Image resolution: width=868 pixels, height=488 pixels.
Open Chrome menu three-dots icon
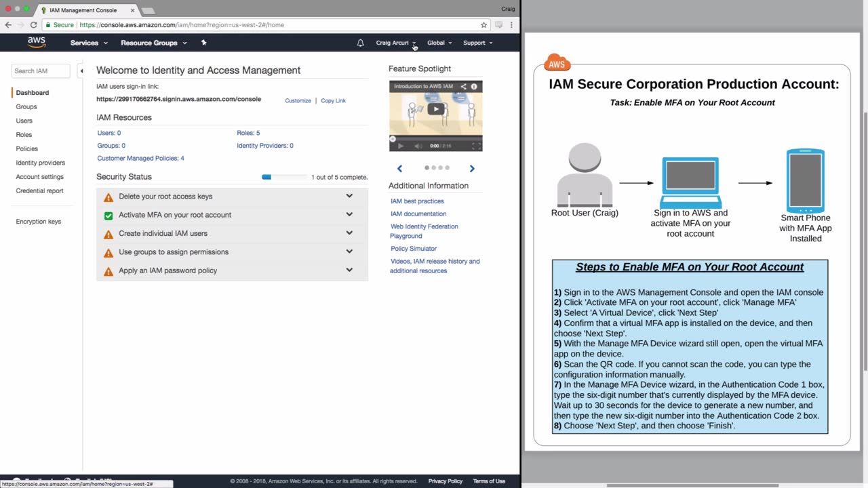512,25
